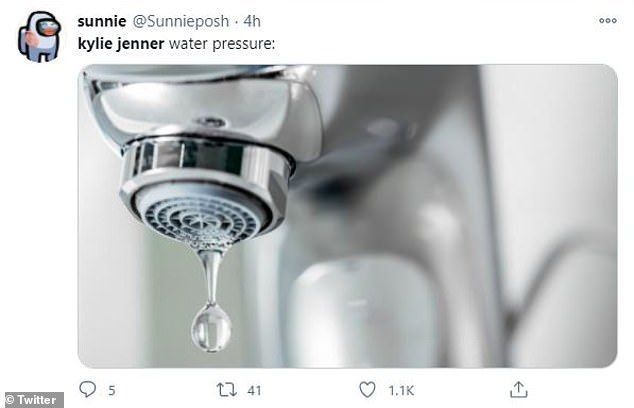Screen dimensions: 634x408
Task: Click the copyright symbol in the watermark
Action: [9, 400]
